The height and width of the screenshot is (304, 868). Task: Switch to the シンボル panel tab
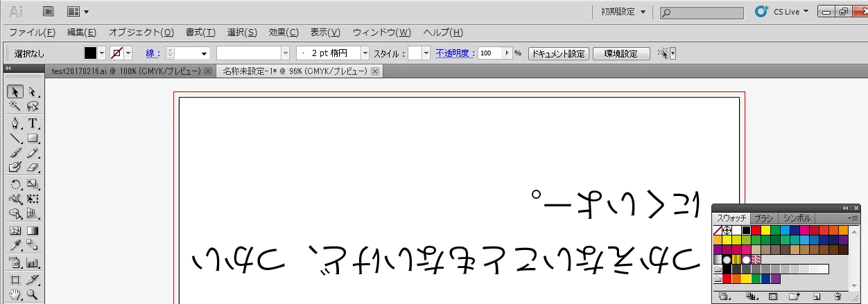coord(797,217)
